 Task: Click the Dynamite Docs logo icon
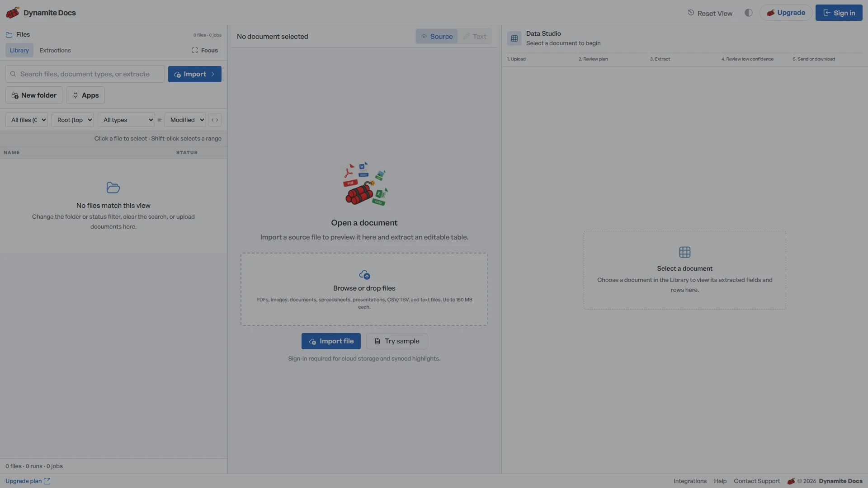13,13
